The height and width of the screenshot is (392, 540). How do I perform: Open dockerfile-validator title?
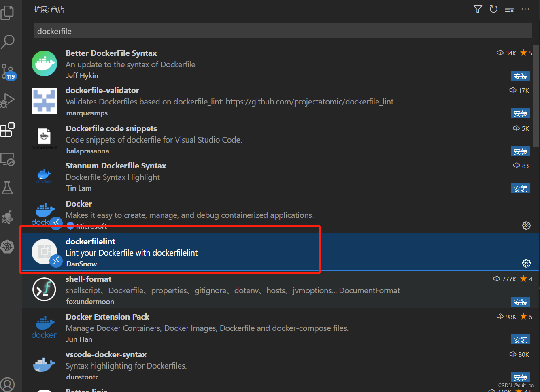(102, 90)
